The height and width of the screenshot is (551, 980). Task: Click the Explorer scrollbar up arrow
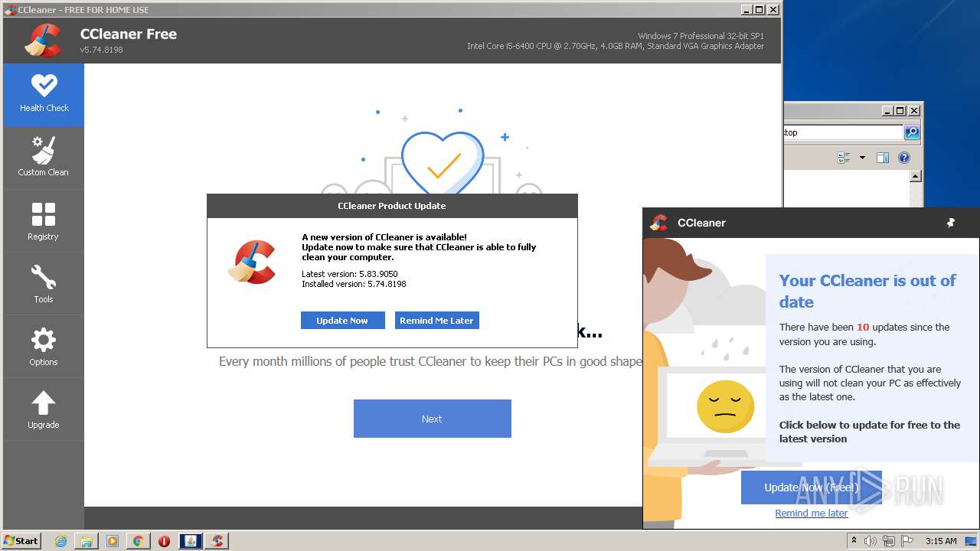[x=915, y=176]
